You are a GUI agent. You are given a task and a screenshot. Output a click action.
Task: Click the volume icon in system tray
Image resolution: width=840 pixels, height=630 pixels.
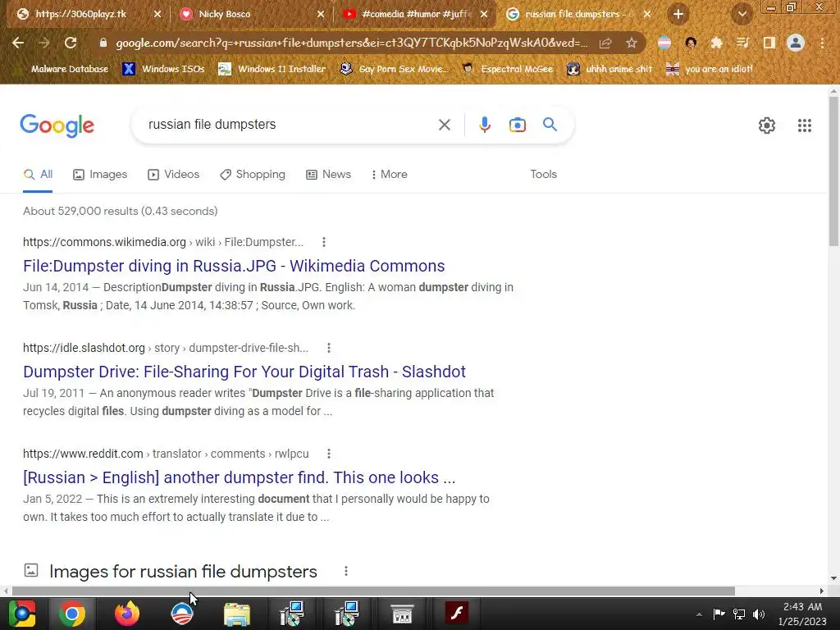759,614
